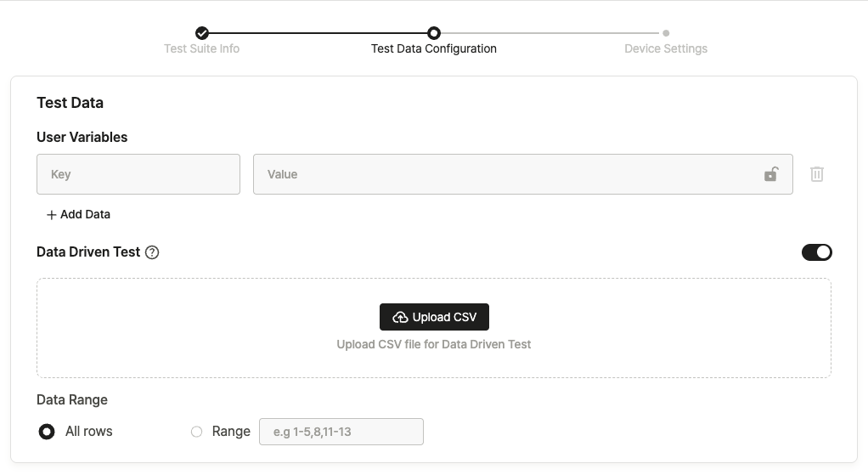This screenshot has height=475, width=868.
Task: Delete the user variable row with trash icon
Action: [816, 174]
